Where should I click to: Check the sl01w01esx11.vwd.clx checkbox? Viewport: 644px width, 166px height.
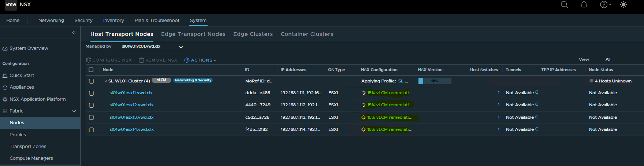coord(91,93)
